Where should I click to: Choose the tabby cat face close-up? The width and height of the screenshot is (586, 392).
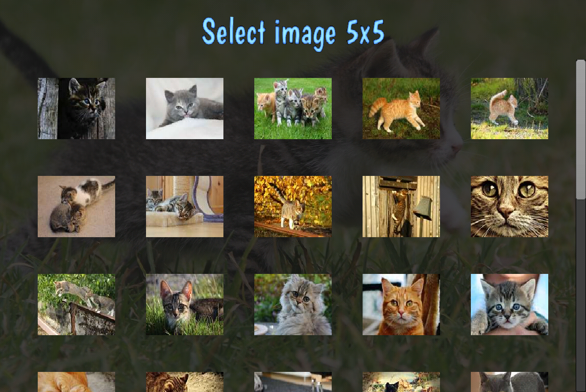pos(510,206)
